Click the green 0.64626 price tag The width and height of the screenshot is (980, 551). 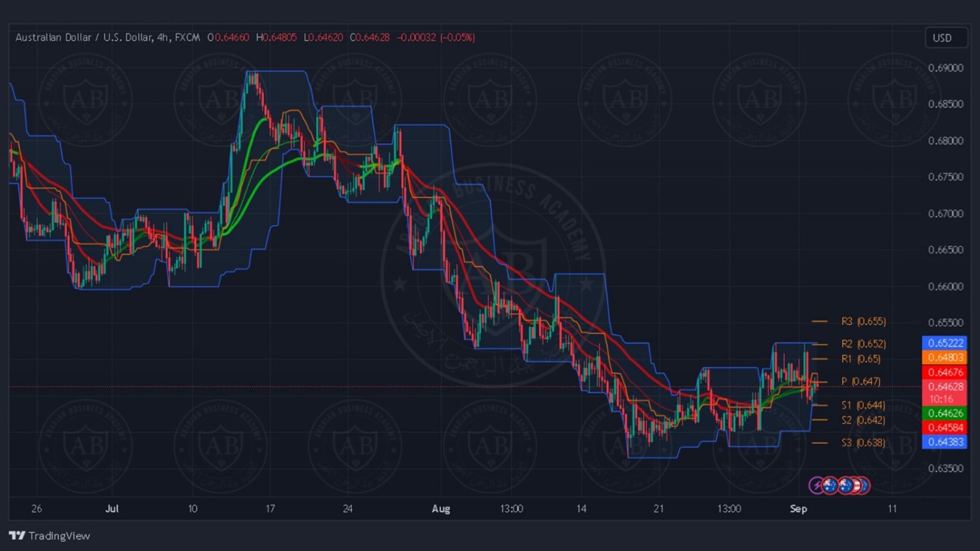coord(945,413)
